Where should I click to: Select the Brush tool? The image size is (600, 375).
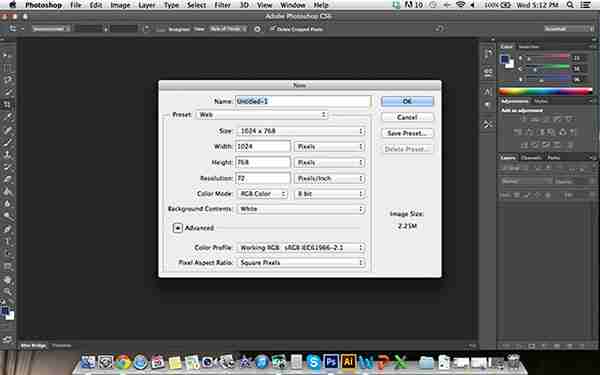[7, 142]
